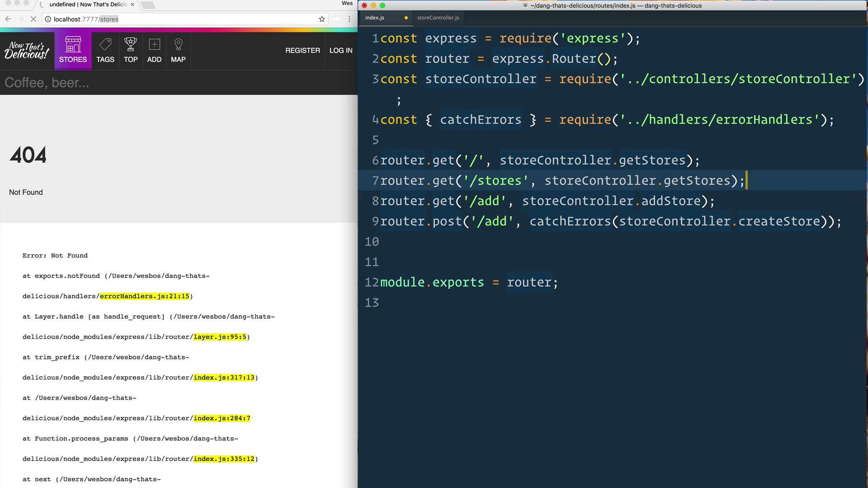
Task: Click the Wes profile name in Chrome
Action: (x=347, y=3)
